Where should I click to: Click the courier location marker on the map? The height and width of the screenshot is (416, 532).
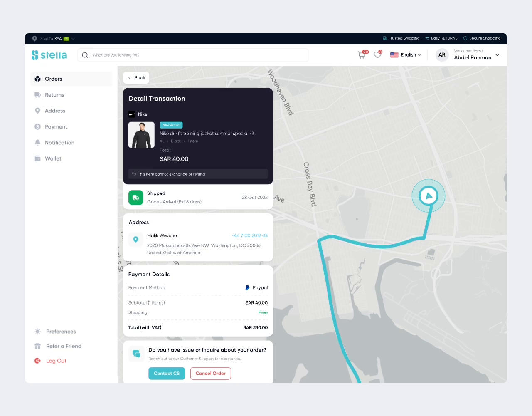tap(429, 196)
